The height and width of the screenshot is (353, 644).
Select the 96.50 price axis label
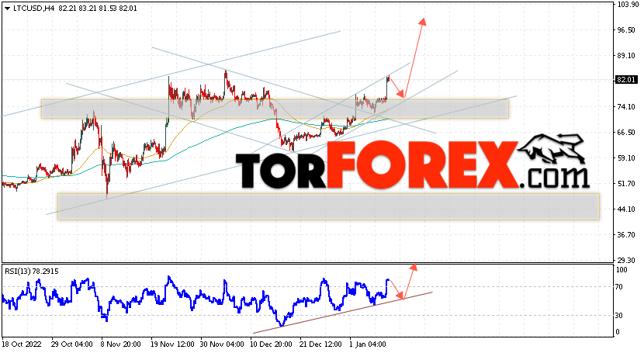(x=626, y=30)
